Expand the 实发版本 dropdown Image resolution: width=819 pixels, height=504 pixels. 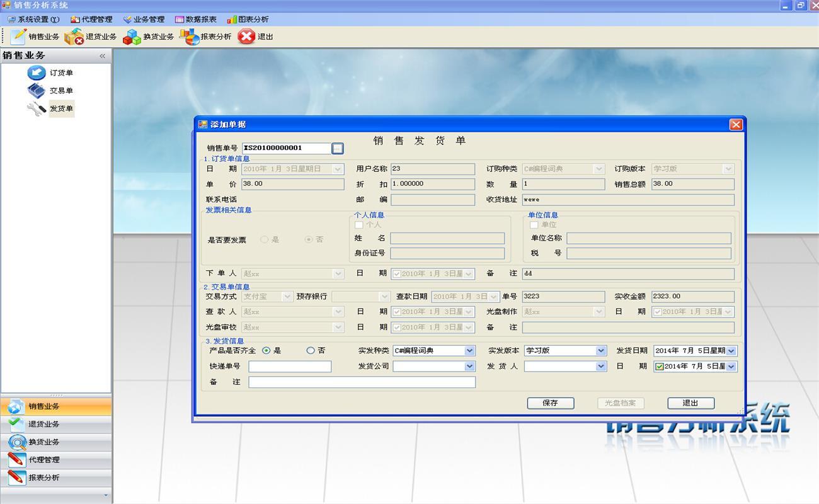pos(601,350)
